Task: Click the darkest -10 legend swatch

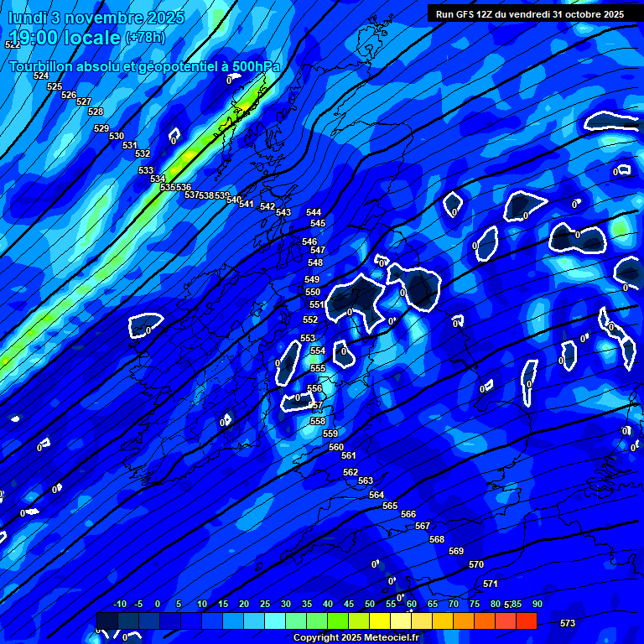Action: point(107,621)
